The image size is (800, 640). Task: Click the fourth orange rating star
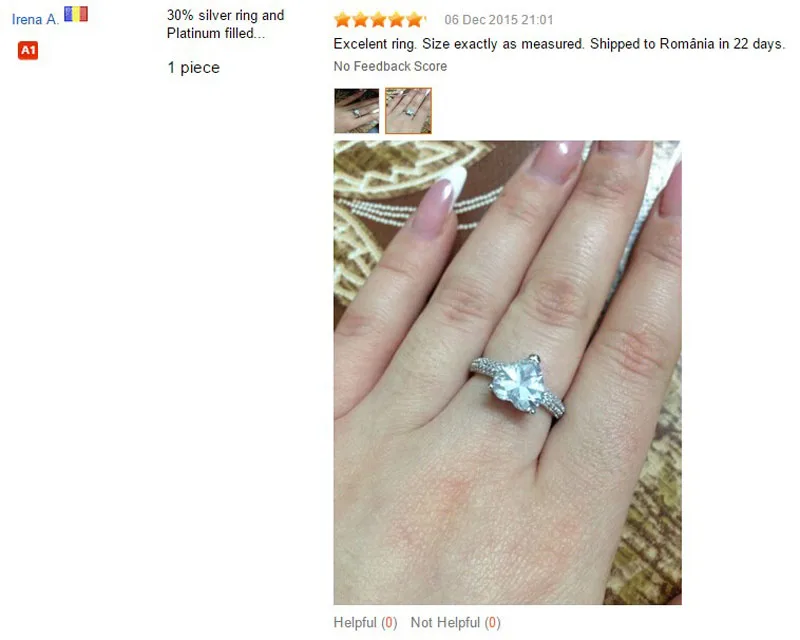(x=396, y=20)
